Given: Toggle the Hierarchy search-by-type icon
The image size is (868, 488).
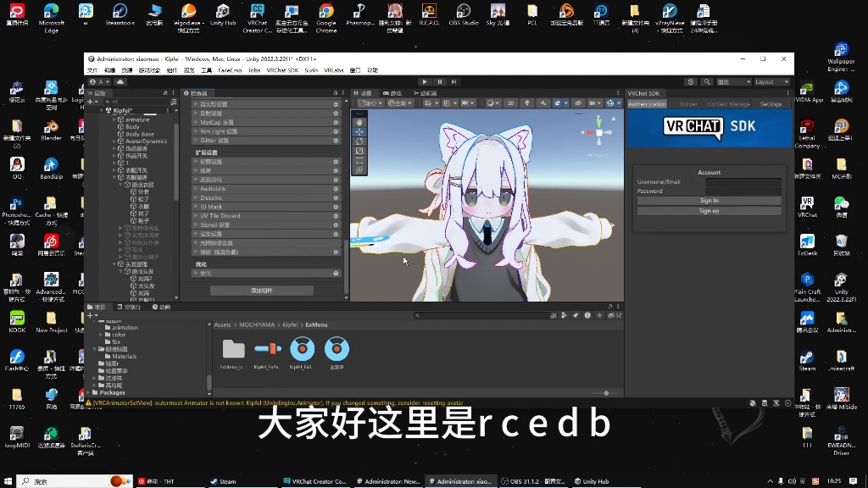Looking at the screenshot, I should tap(173, 102).
